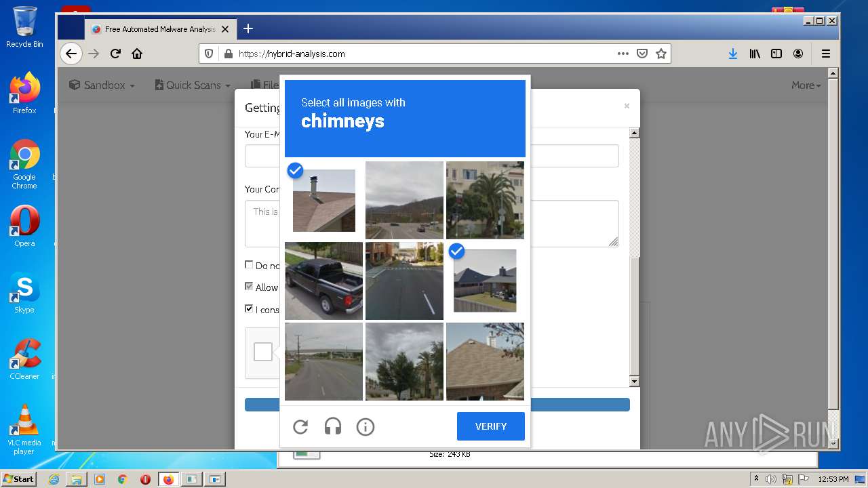Viewport: 868px width, 488px height.
Task: Open media player taskbar icon
Action: (100, 479)
